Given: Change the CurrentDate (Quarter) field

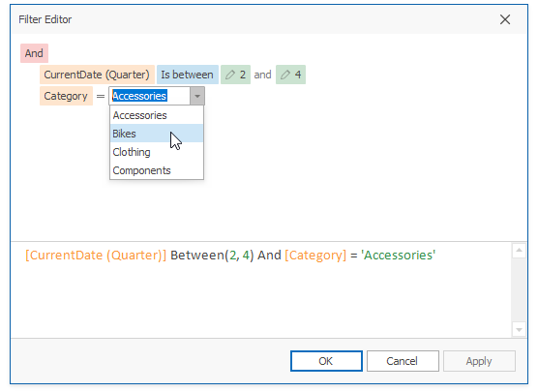Looking at the screenshot, I should [97, 75].
